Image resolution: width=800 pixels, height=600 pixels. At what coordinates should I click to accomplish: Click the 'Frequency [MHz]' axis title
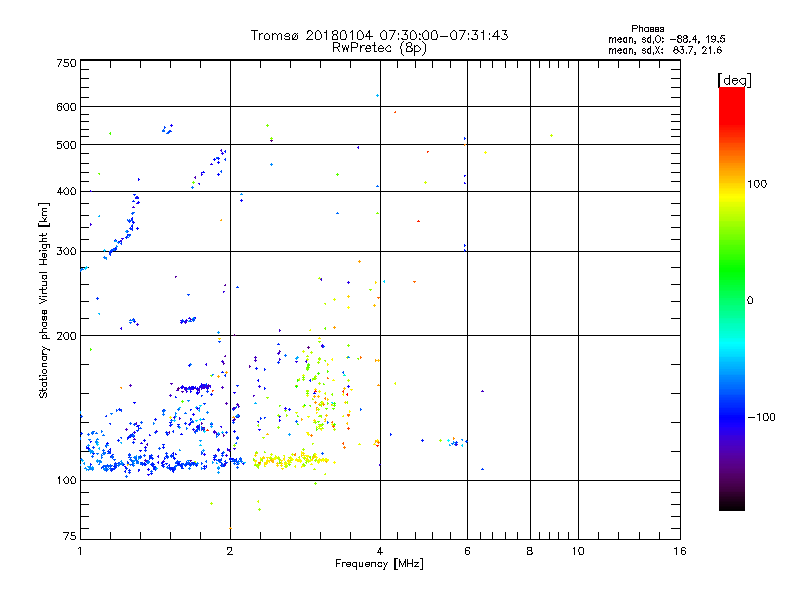pyautogui.click(x=379, y=564)
